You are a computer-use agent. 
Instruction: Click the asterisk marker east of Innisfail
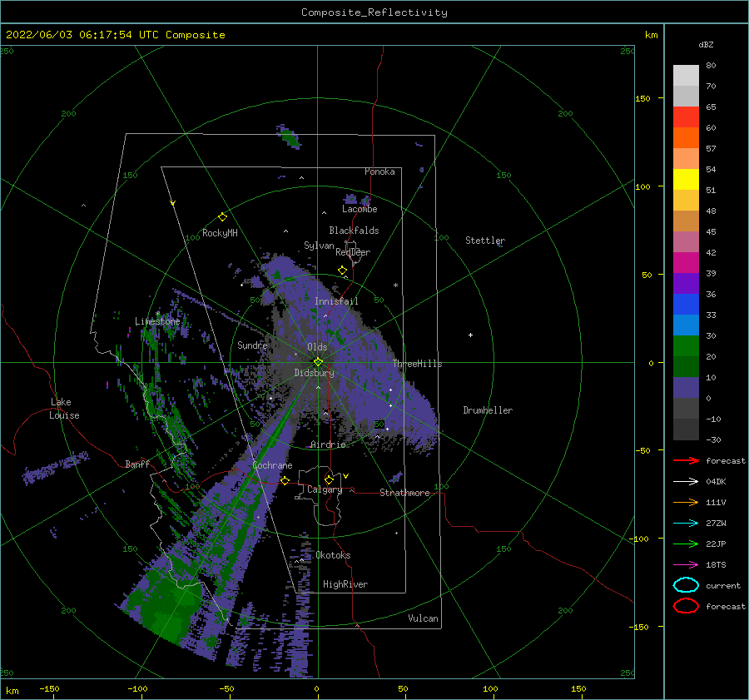click(x=395, y=285)
